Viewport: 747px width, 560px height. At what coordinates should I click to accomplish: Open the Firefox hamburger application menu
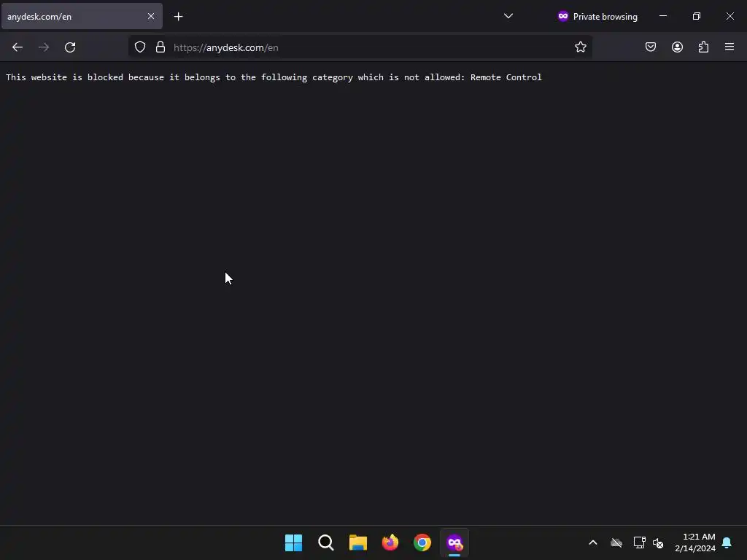[729, 47]
